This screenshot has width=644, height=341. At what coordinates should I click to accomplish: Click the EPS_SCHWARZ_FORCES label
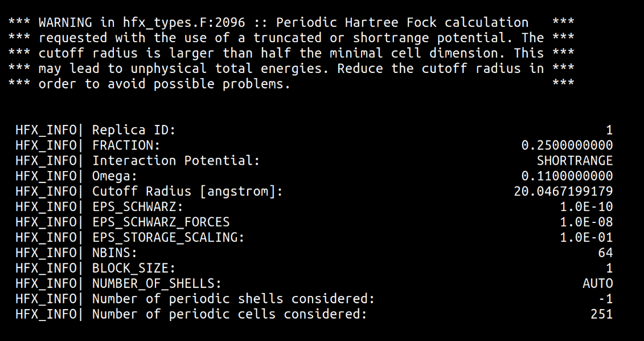(161, 222)
